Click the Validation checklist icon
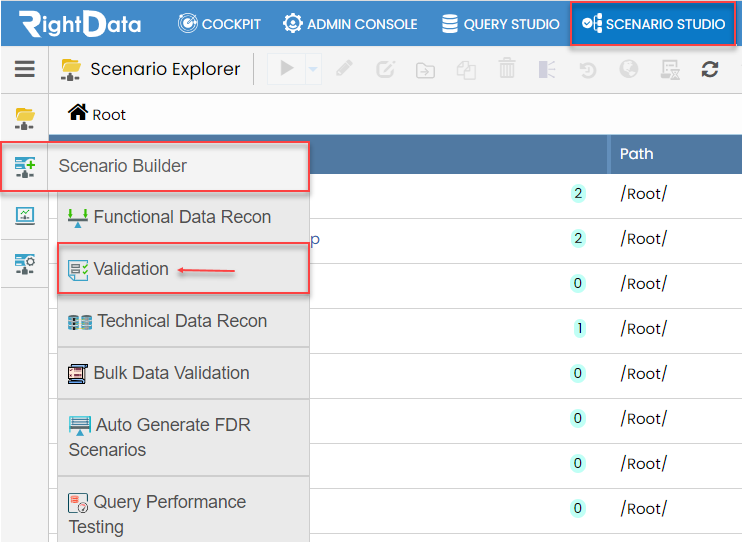742x542 pixels. [x=78, y=270]
